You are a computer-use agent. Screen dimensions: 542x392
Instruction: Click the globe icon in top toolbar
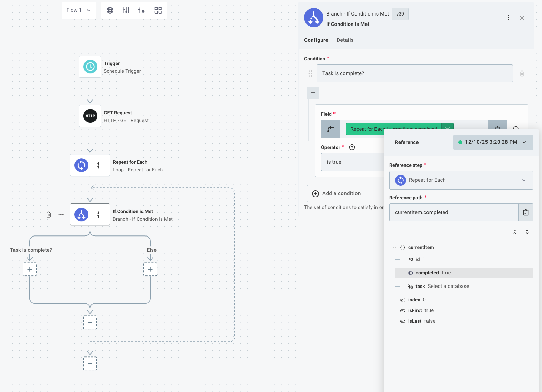[110, 10]
